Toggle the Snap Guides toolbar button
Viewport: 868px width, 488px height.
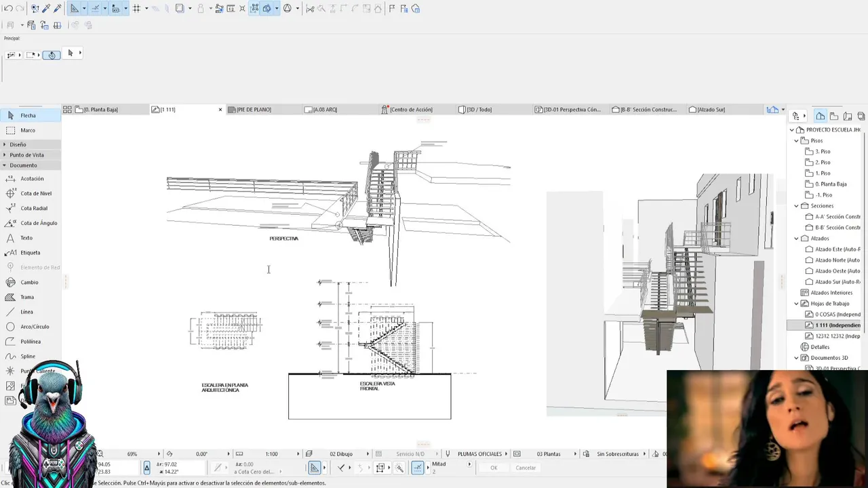click(96, 9)
